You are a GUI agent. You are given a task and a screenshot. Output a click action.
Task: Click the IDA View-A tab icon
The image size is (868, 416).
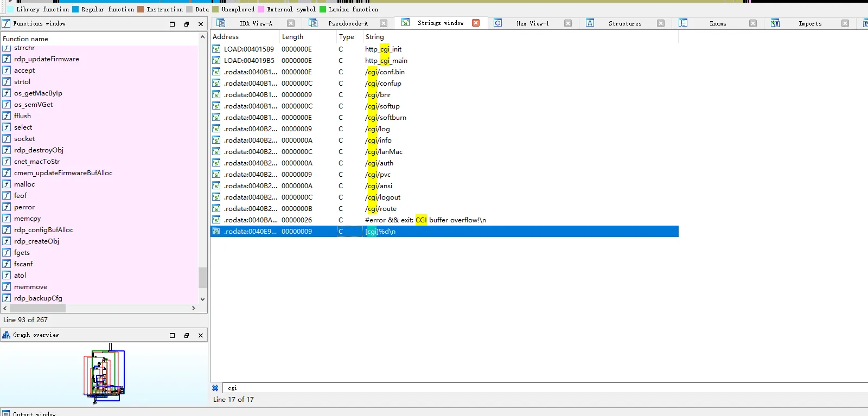221,23
